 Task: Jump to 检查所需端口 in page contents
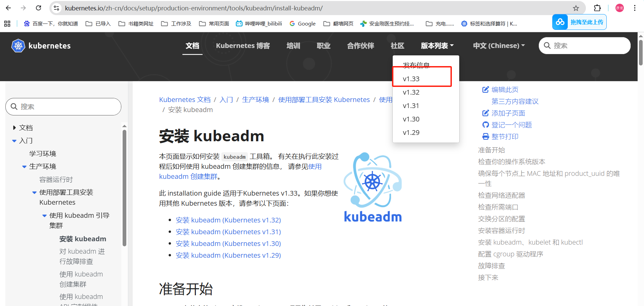click(x=498, y=207)
